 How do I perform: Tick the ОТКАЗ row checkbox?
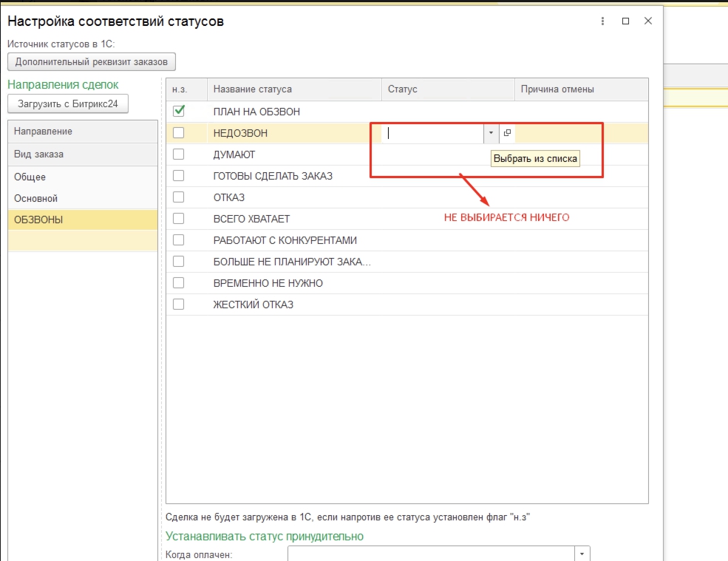tap(178, 197)
